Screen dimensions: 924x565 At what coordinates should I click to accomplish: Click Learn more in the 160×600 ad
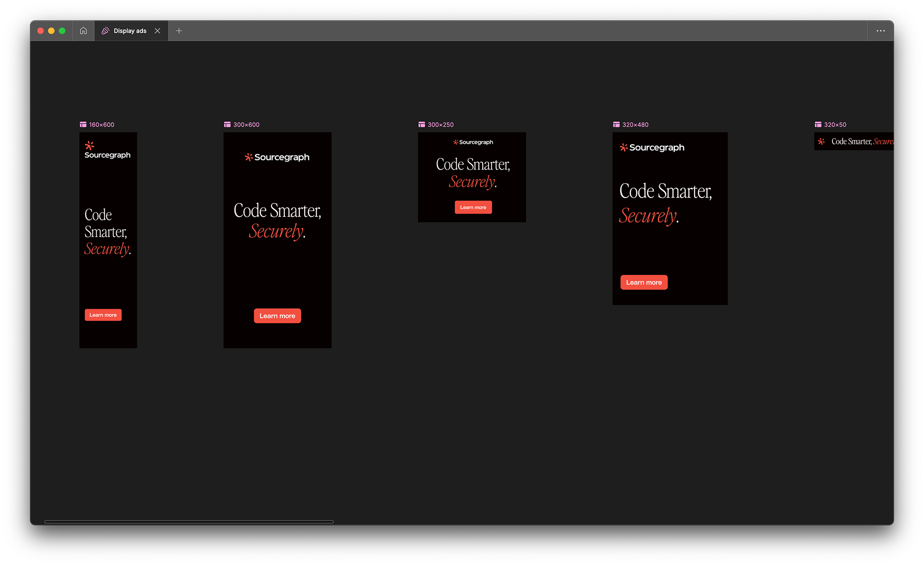103,314
